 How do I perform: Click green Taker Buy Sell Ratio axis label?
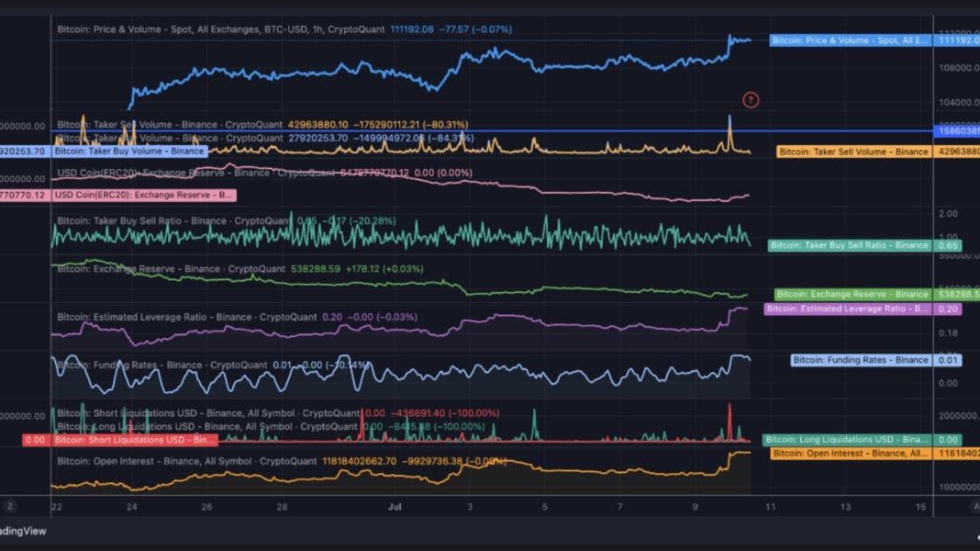850,246
